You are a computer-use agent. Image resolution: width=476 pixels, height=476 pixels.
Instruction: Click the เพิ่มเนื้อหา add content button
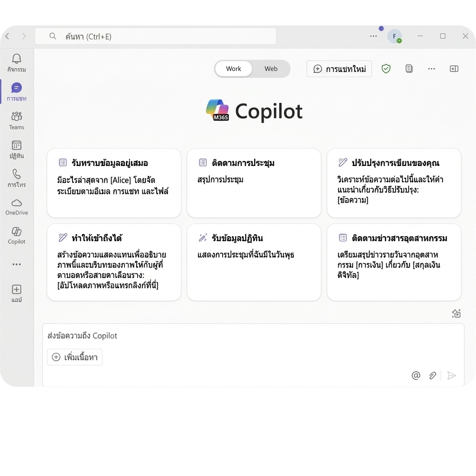click(x=75, y=357)
